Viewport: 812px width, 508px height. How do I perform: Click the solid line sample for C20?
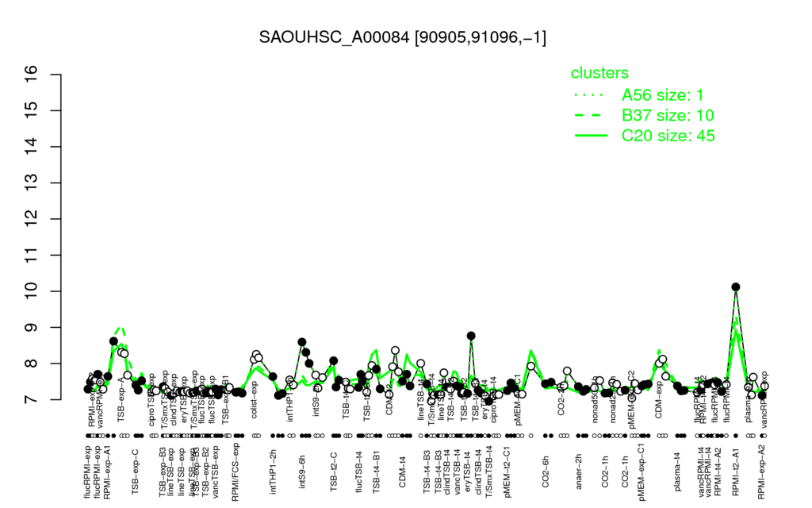(x=590, y=135)
